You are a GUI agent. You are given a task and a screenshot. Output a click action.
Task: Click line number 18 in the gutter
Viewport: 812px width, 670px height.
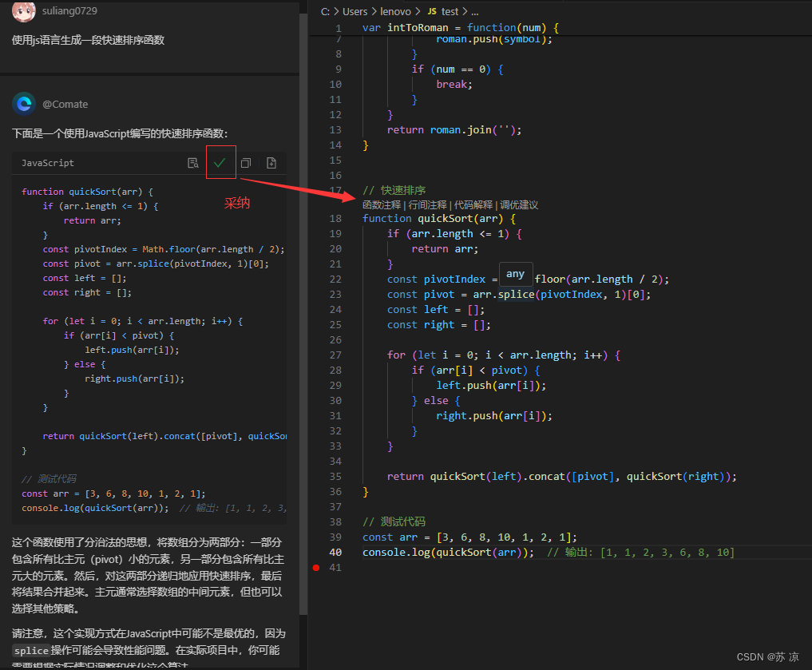click(x=335, y=219)
